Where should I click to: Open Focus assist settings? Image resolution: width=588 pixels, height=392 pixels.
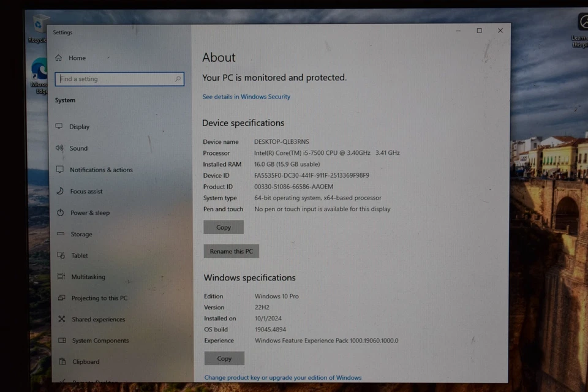[x=86, y=191]
